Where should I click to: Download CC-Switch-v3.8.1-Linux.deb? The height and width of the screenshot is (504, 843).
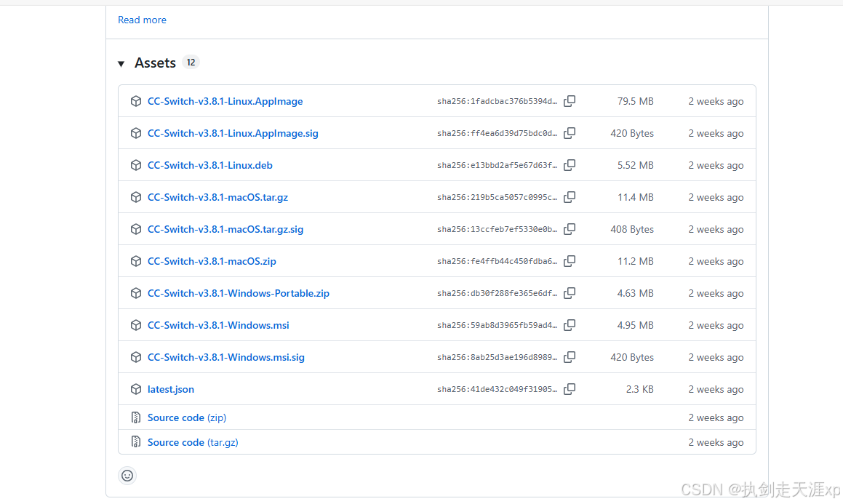point(209,165)
